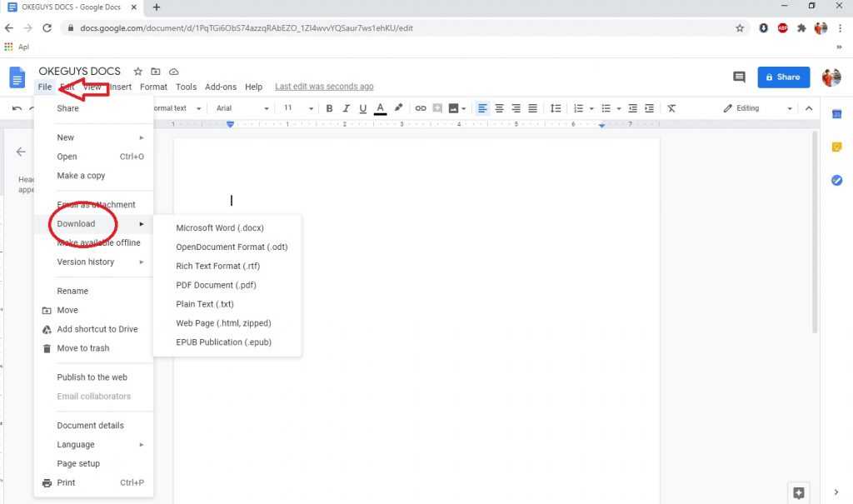The image size is (853, 504).
Task: Reload the page in the browser
Action: [x=47, y=28]
